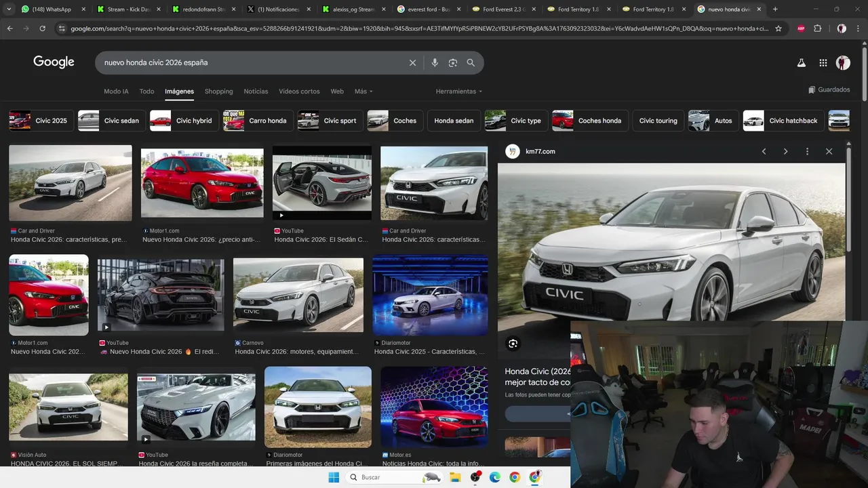868x488 pixels.
Task: Open Google apps grid
Action: (x=823, y=62)
